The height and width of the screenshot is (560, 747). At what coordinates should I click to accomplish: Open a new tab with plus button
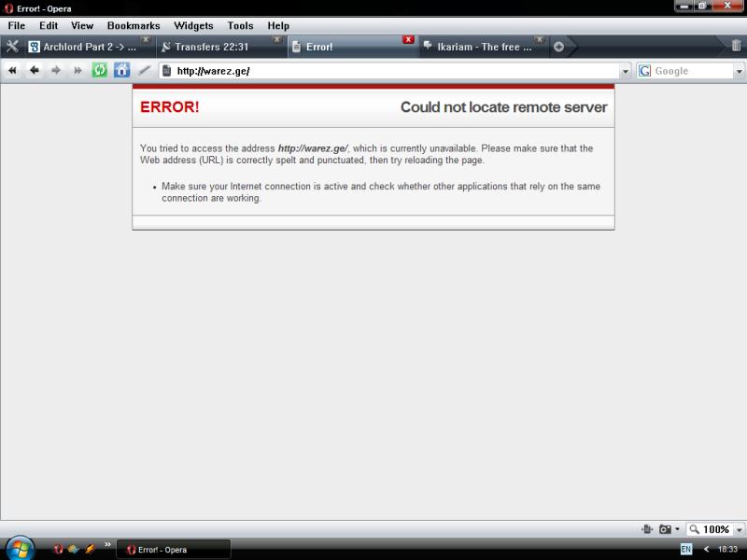coord(558,47)
